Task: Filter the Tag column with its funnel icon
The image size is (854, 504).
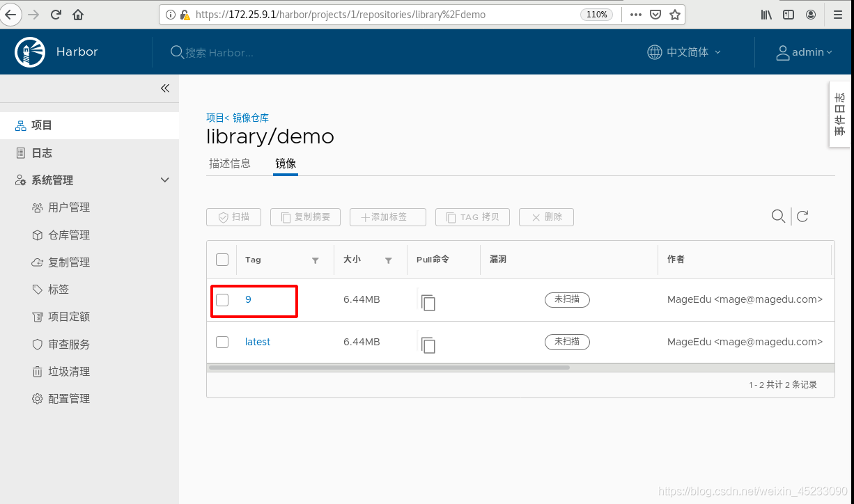Action: pos(316,260)
